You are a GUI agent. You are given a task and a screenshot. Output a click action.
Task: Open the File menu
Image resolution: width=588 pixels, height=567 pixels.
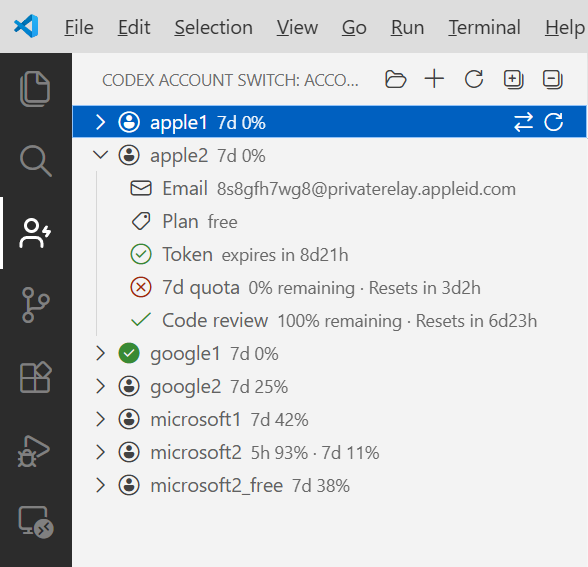click(79, 28)
